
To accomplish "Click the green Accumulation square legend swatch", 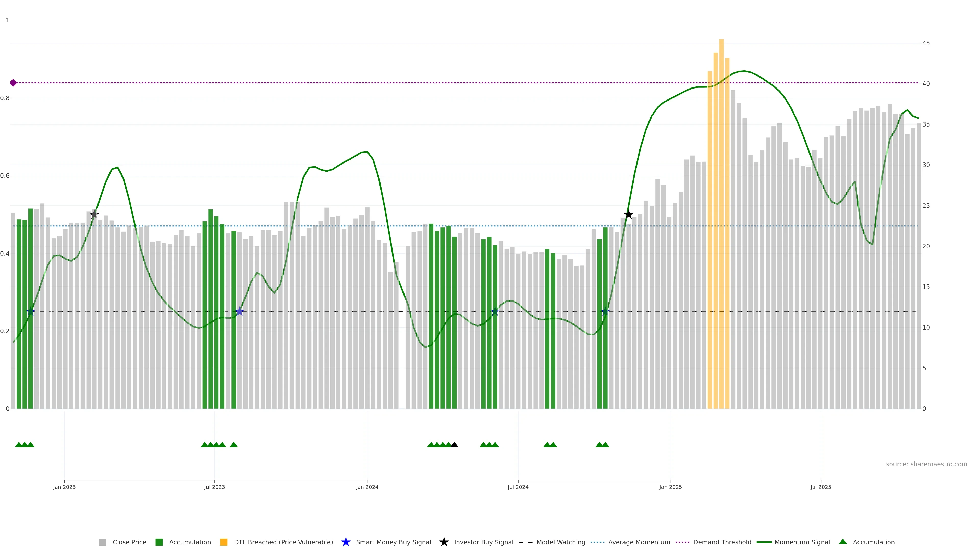I will click(x=159, y=542).
